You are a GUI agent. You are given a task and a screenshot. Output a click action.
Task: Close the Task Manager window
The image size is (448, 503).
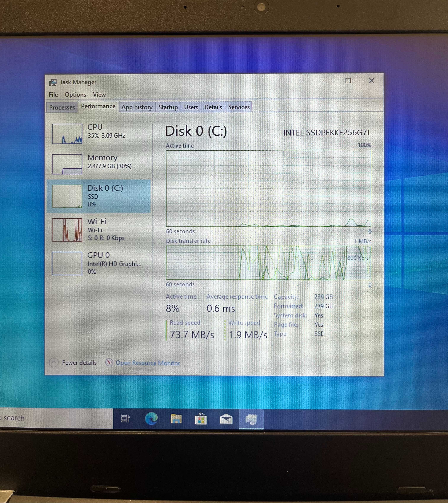coord(372,81)
